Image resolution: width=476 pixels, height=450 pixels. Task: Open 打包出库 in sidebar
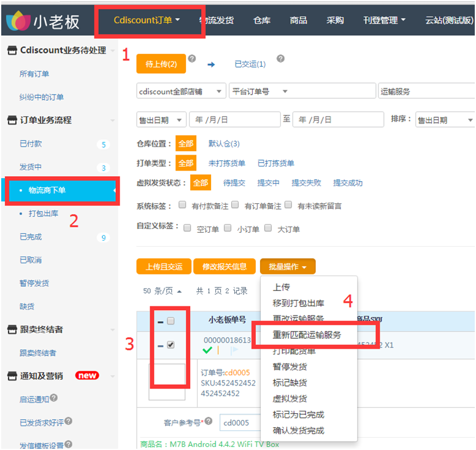44,214
